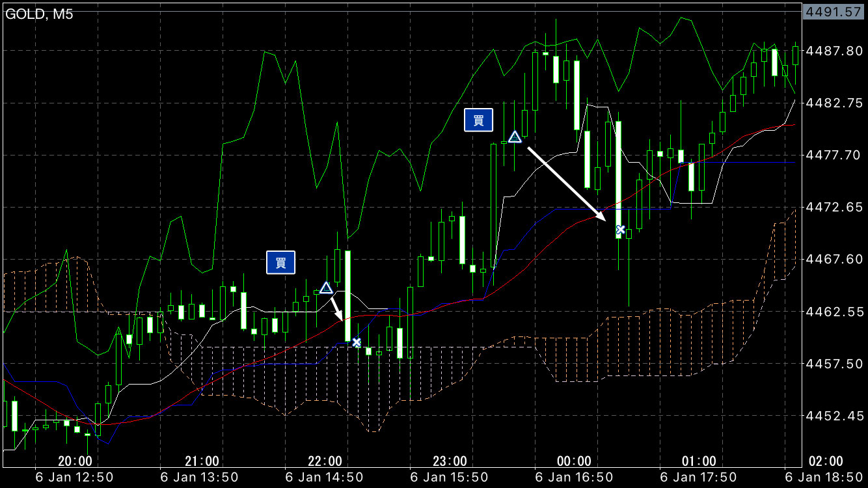The width and height of the screenshot is (868, 488).
Task: Click the exit X marker below the short arrow
Action: pyautogui.click(x=357, y=342)
